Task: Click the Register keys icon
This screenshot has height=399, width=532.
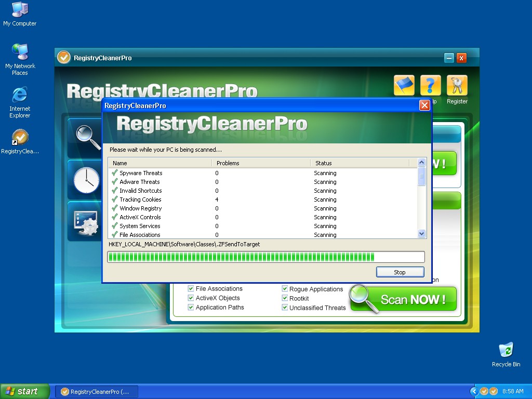Action: coord(457,86)
